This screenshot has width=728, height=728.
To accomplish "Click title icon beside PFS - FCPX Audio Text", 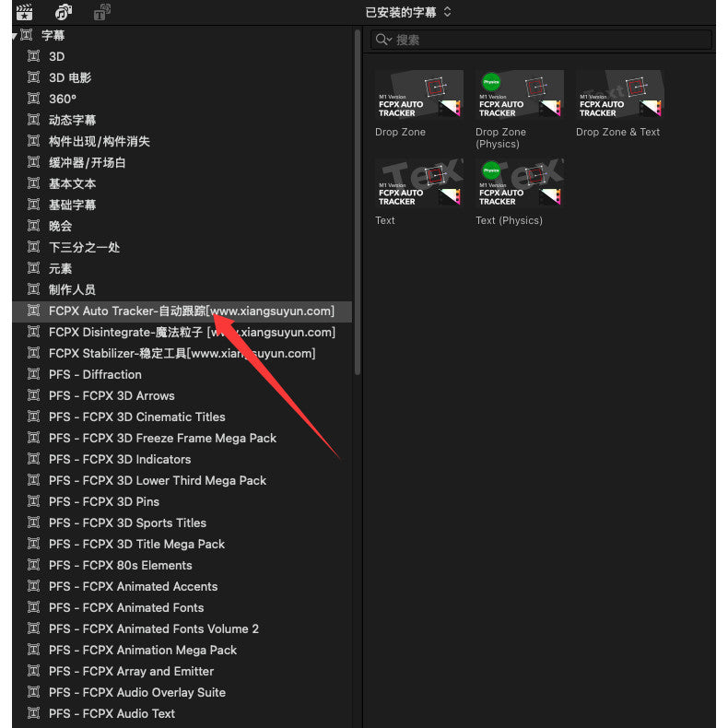I will (33, 713).
